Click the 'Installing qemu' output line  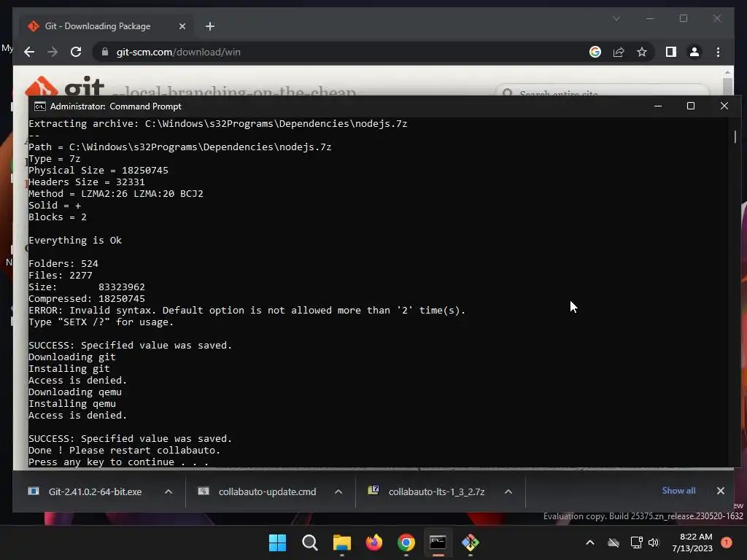pyautogui.click(x=72, y=404)
